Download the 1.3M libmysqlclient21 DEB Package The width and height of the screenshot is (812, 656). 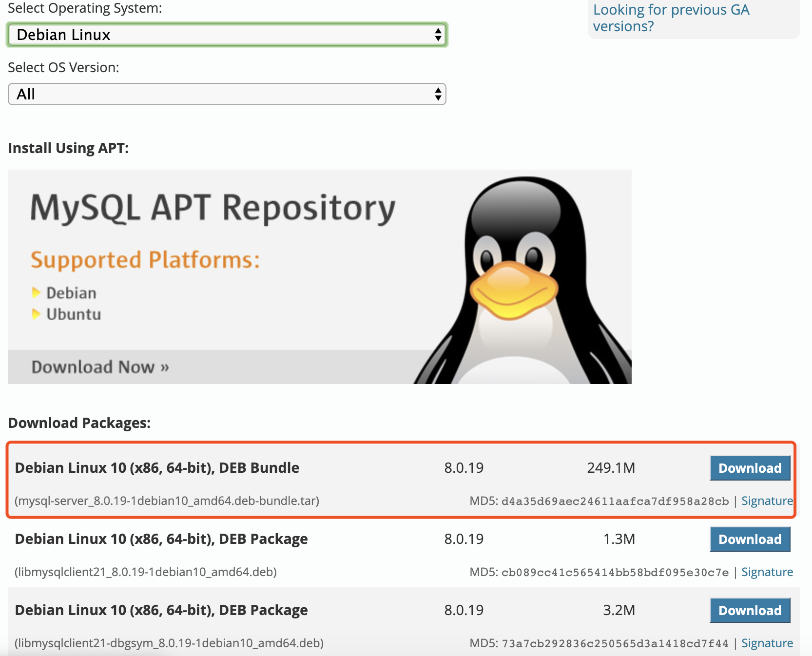click(750, 539)
